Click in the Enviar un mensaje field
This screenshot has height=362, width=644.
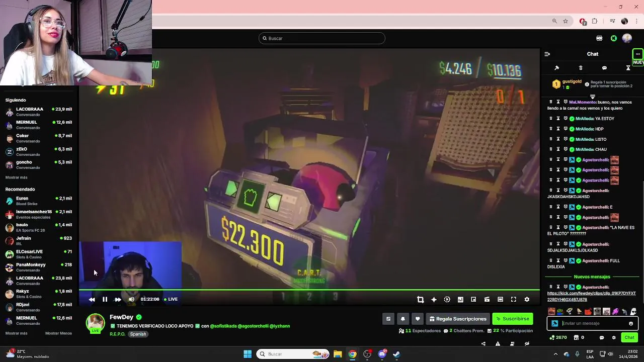(594, 323)
